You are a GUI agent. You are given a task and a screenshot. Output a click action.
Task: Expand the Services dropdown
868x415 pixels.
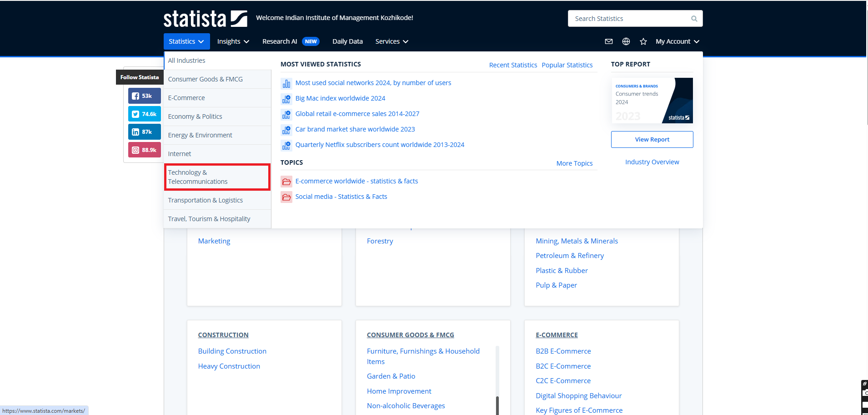point(391,41)
